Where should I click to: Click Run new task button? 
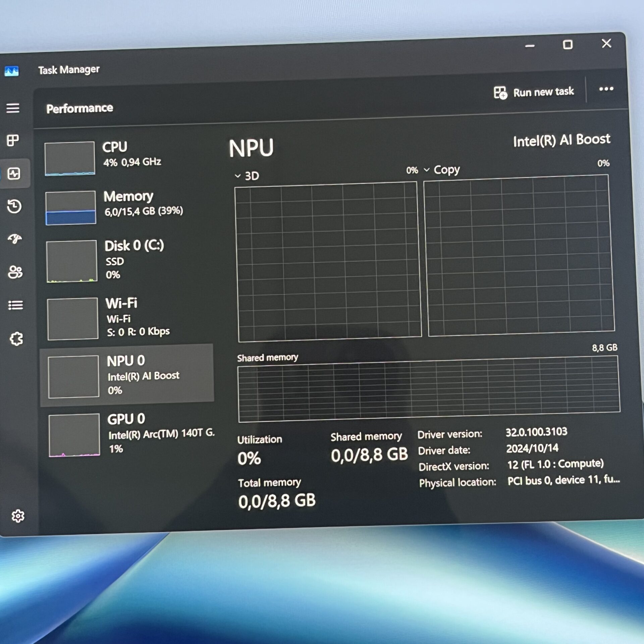pos(534,92)
